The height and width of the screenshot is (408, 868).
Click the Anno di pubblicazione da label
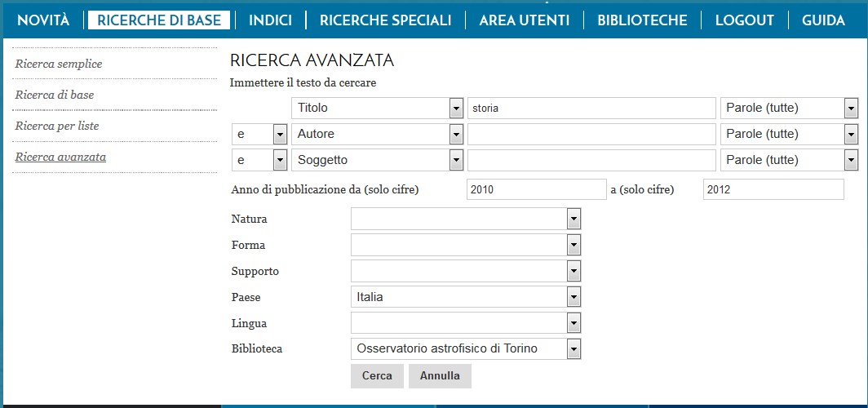coord(325,190)
